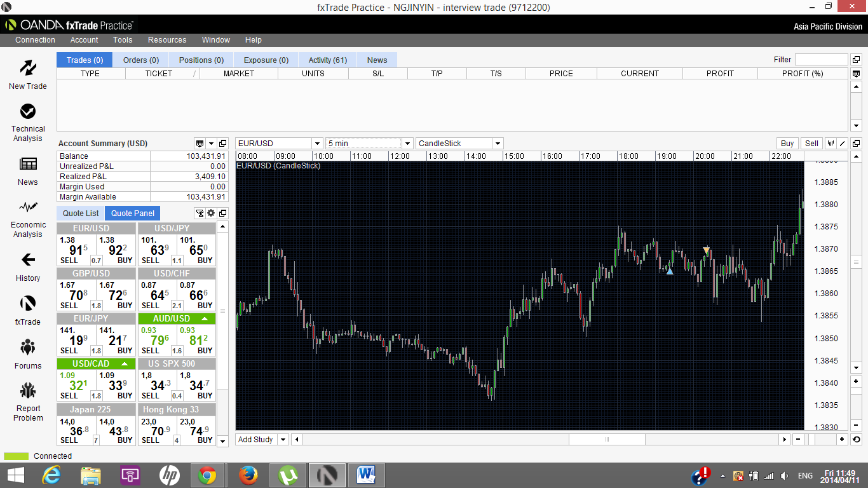Screen dimensions: 868x488
Task: Open the fxTrade sidebar icon
Action: pyautogui.click(x=28, y=303)
